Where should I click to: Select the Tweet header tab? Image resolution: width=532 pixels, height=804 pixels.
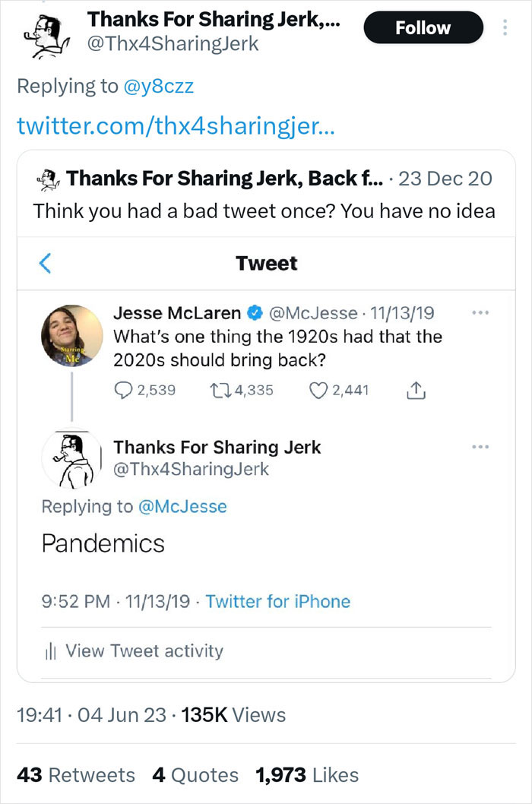click(x=266, y=263)
